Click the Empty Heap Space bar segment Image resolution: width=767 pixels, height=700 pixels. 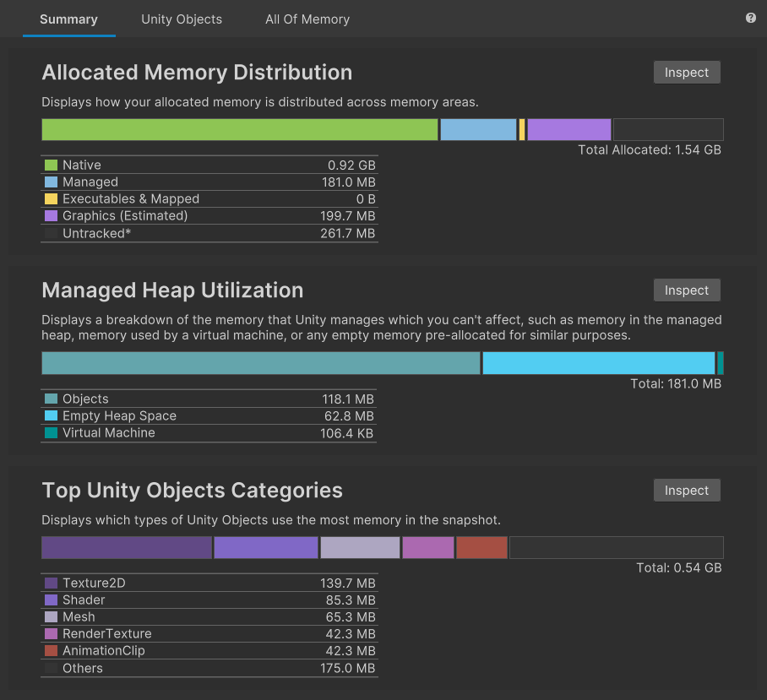599,364
